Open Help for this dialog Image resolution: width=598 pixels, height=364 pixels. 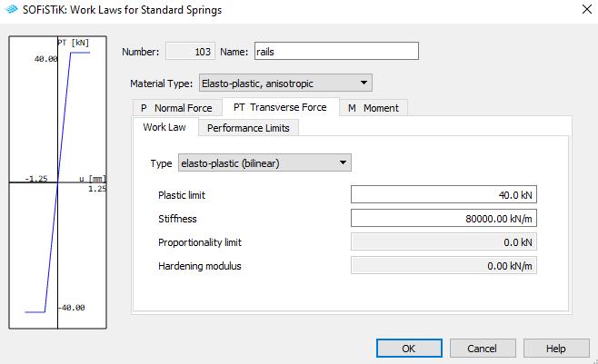pos(556,349)
